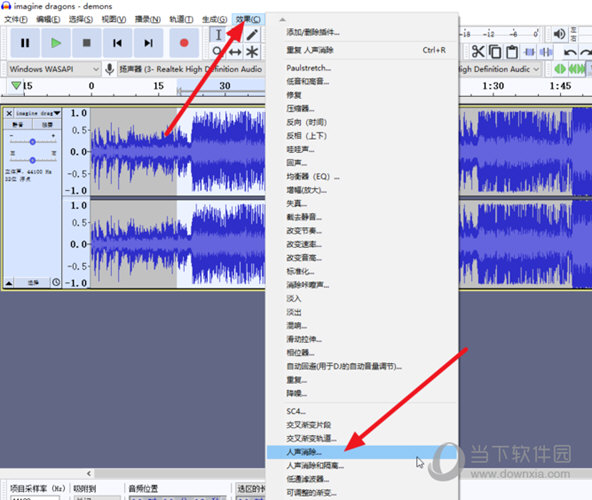Select the Multi-tool asterisk icon
The image size is (592, 500).
coord(252,52)
